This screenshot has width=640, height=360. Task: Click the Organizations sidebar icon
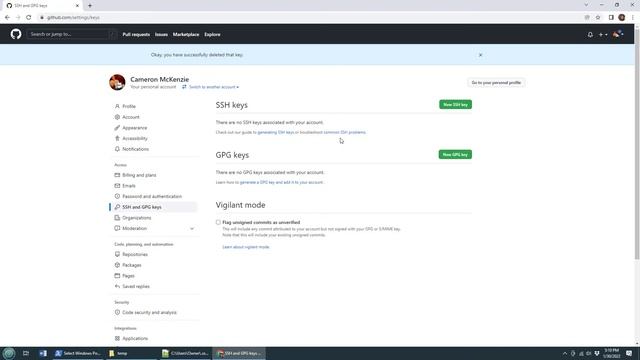117,218
